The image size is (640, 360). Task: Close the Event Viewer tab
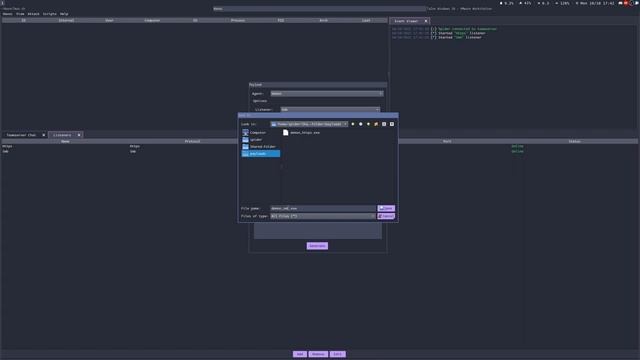(x=426, y=21)
